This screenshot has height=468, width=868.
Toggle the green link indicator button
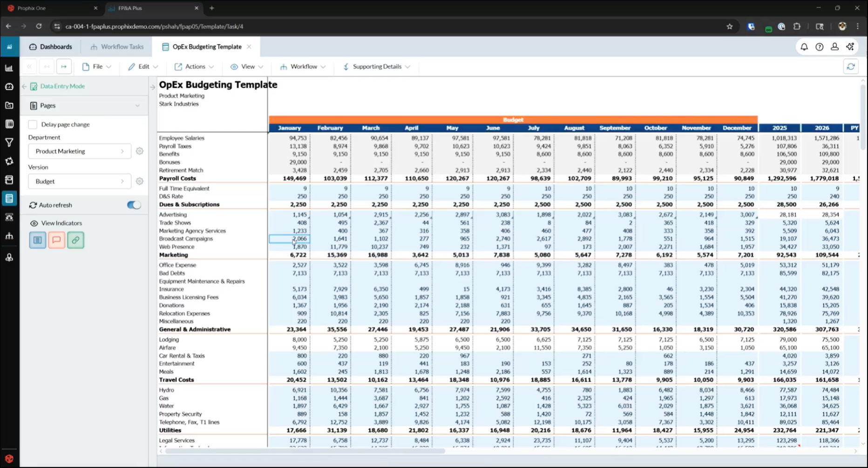coord(75,240)
